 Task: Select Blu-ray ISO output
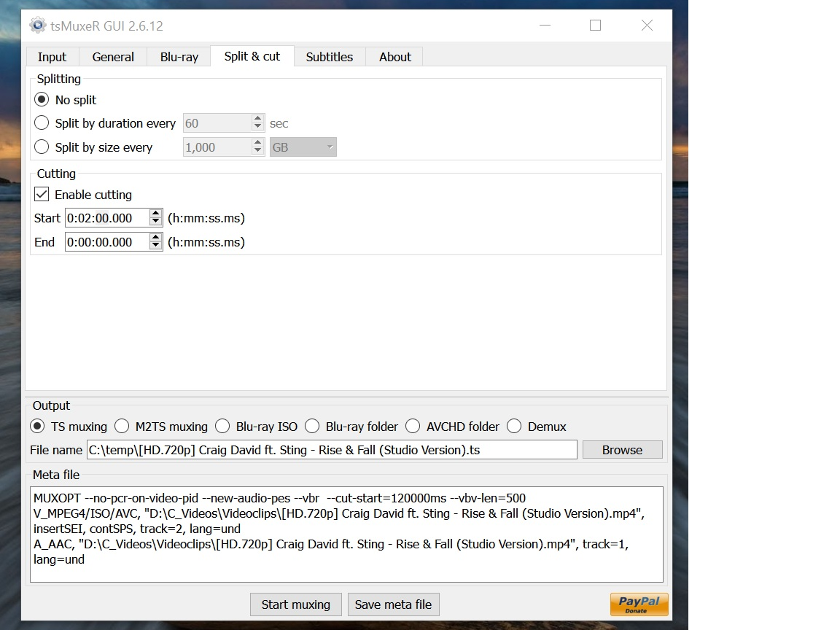coord(222,427)
